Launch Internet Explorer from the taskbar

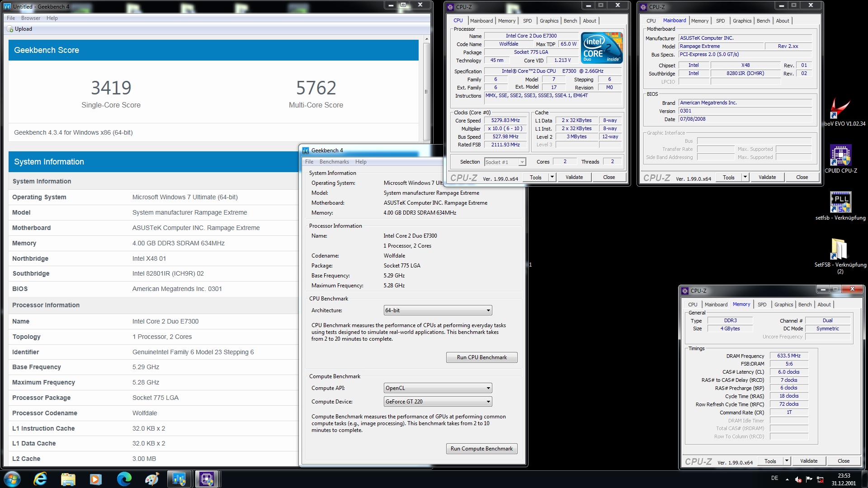[40, 479]
